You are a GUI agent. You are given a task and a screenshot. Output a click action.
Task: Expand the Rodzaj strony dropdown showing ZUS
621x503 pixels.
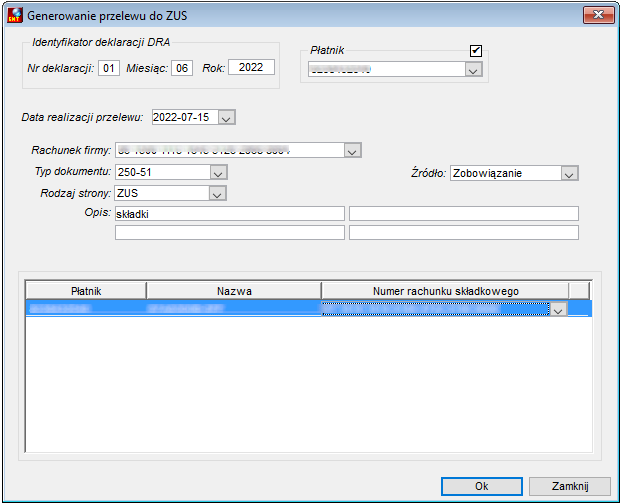click(x=217, y=194)
